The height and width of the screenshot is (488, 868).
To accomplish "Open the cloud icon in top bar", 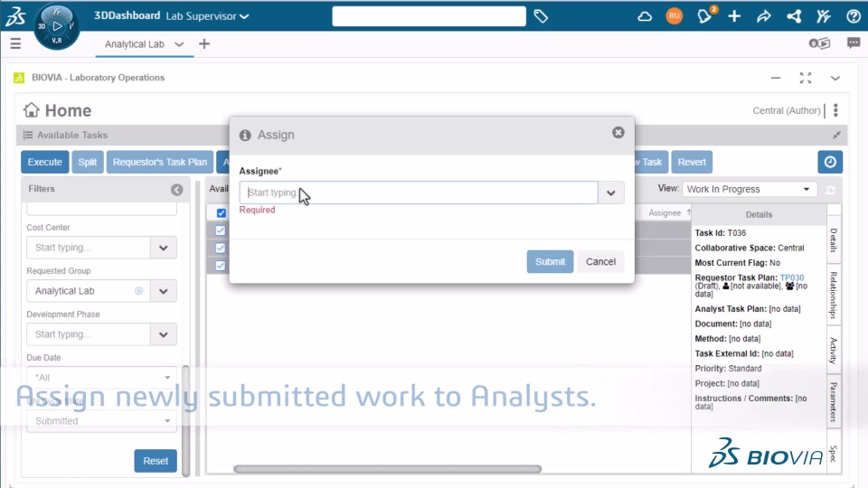I will tap(645, 16).
